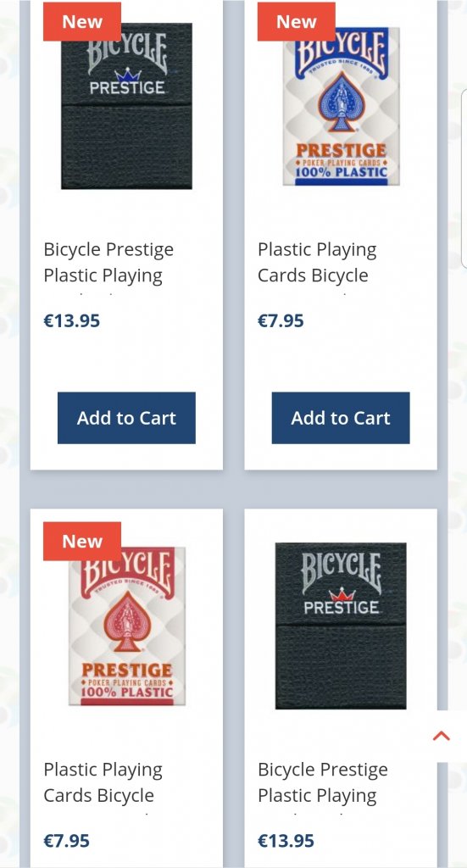Image resolution: width=467 pixels, height=868 pixels.
Task: Click the red spade emblem on the red deck
Action: tap(127, 620)
